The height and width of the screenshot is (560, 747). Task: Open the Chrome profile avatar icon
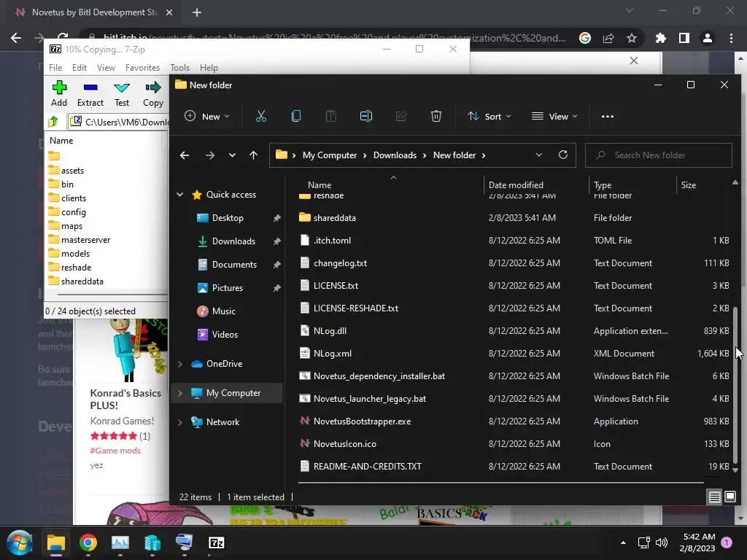pos(708,38)
